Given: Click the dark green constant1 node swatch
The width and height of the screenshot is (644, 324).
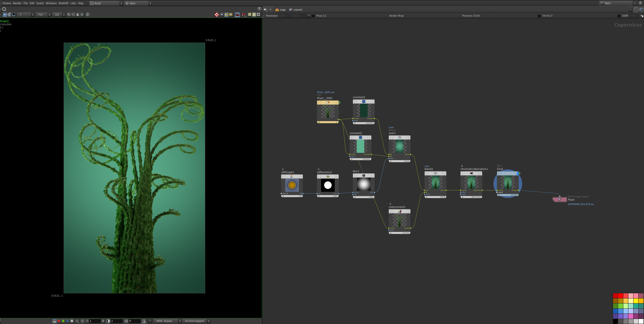Looking at the screenshot, I should [364, 111].
